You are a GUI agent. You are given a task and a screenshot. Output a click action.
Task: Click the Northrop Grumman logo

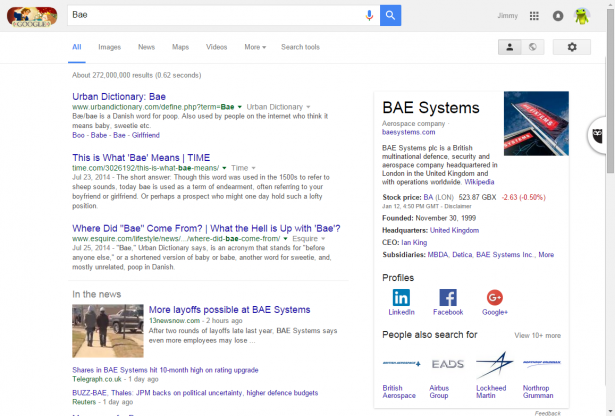pyautogui.click(x=542, y=363)
